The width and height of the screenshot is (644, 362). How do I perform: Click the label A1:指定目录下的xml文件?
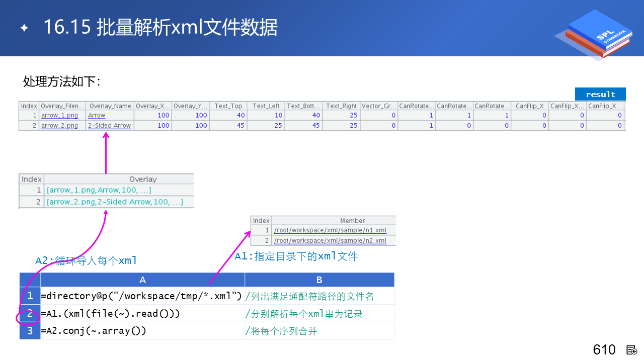296,256
